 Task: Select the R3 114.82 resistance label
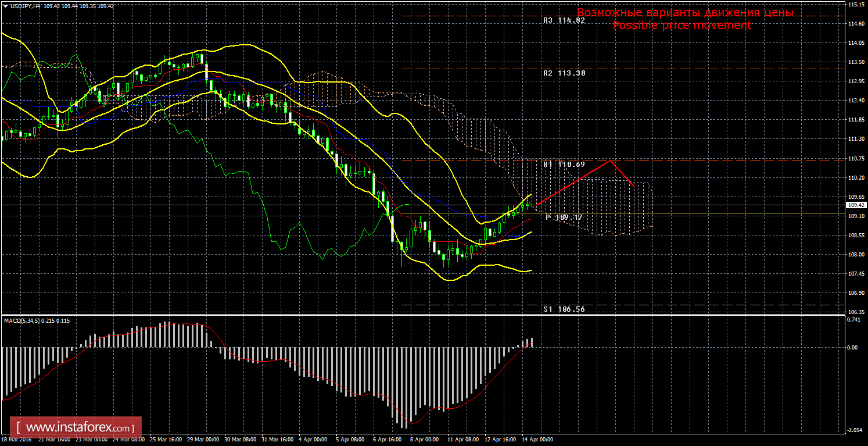[x=564, y=20]
